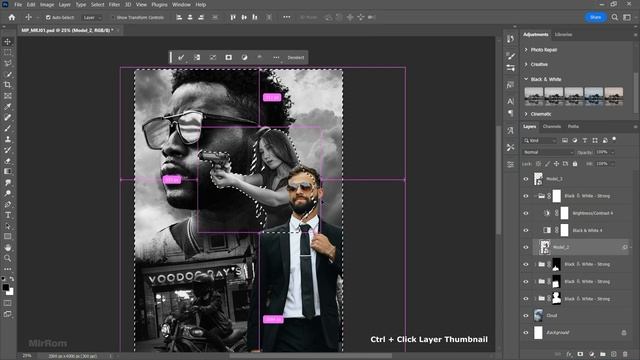Image resolution: width=640 pixels, height=360 pixels.
Task: Select the Cloud layer thumbnail
Action: pos(538,316)
